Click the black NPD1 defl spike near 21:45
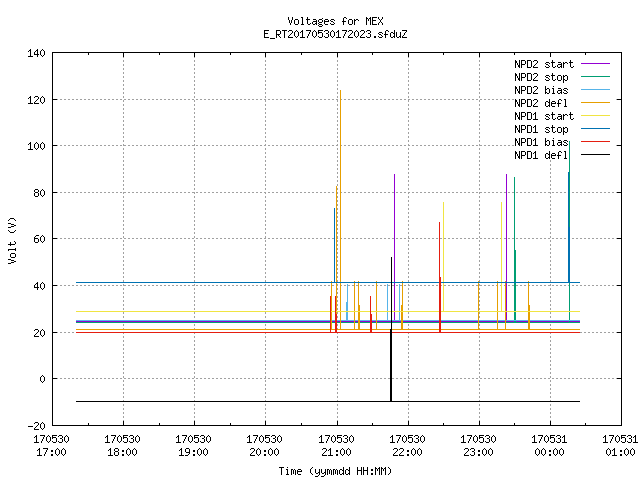The height and width of the screenshot is (480, 640). point(391,327)
